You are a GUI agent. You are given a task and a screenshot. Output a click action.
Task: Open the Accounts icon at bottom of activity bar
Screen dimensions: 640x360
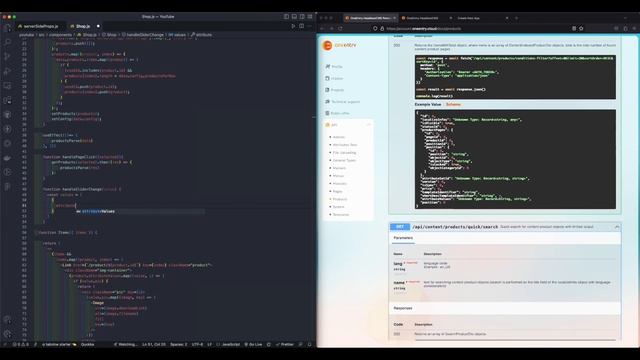7,320
